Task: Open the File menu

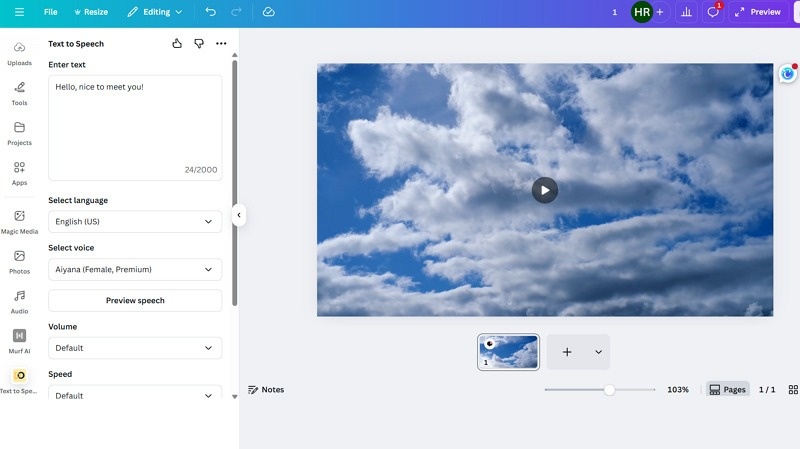Action: pos(51,12)
